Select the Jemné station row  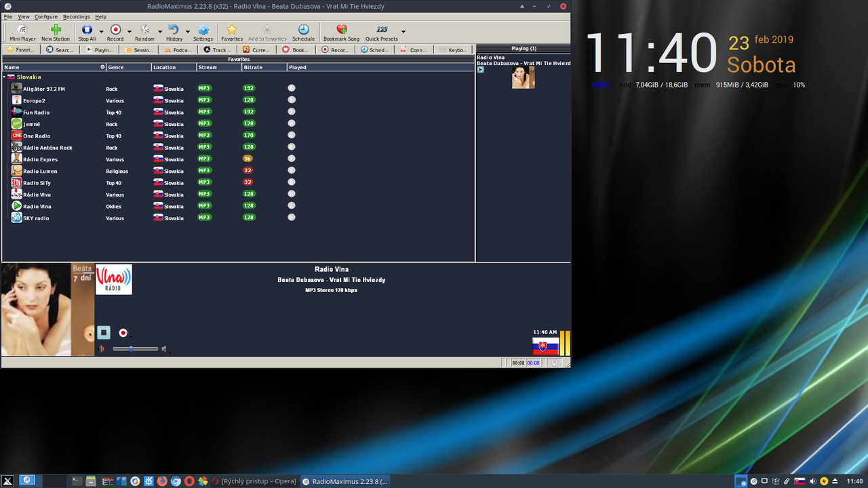[237, 124]
